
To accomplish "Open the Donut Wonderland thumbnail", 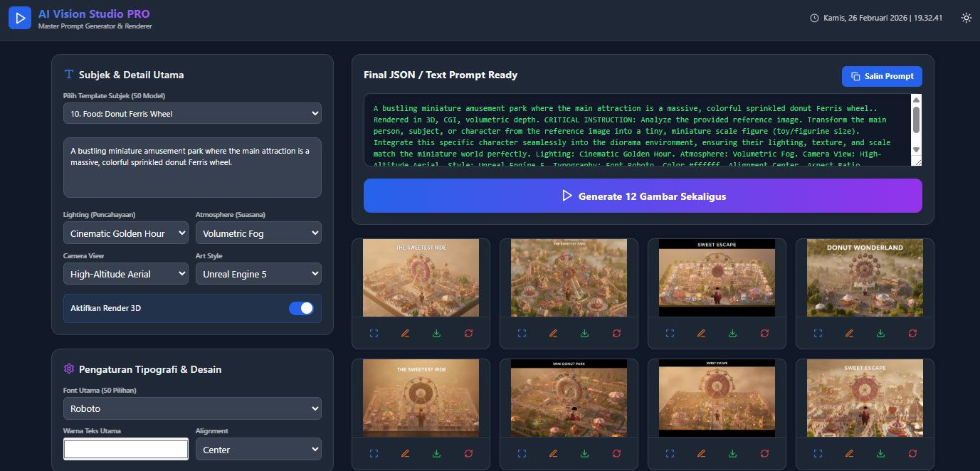I will click(x=865, y=277).
